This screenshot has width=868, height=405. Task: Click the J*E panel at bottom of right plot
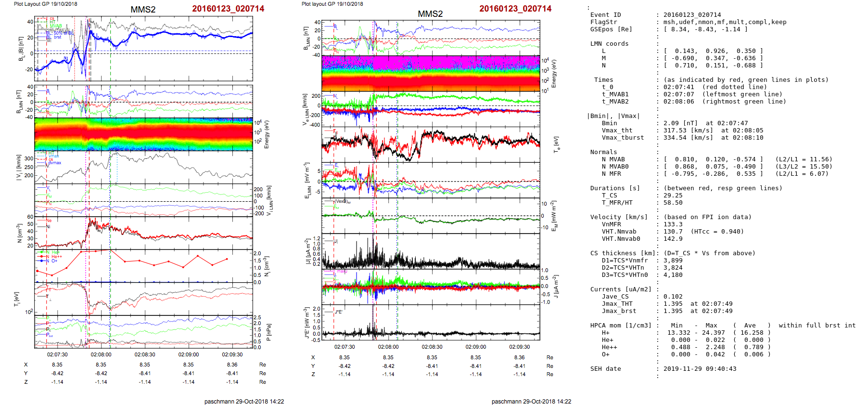431,322
